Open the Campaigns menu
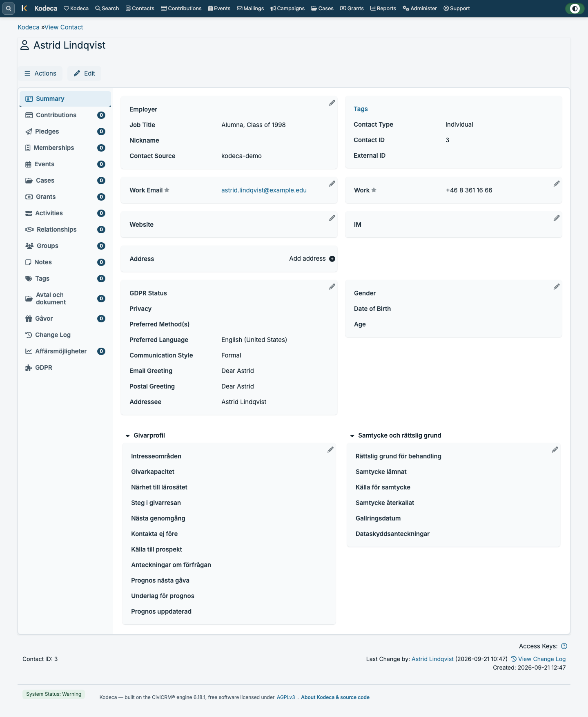 point(287,8)
